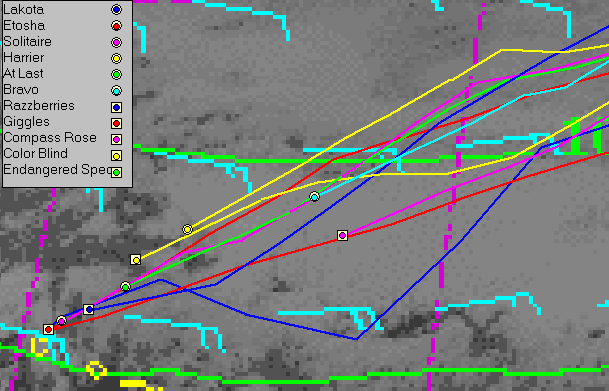This screenshot has width=609, height=391.
Task: Select Razzberries blue square marker on map
Action: click(89, 309)
